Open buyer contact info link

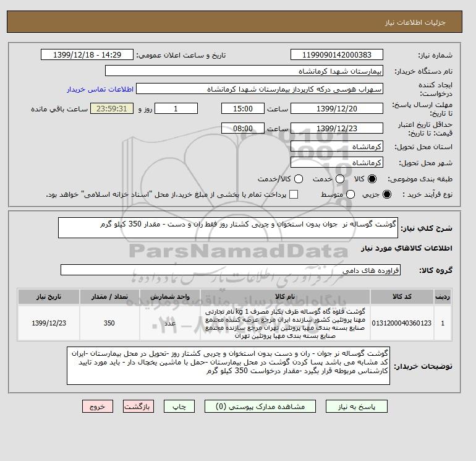(100, 89)
